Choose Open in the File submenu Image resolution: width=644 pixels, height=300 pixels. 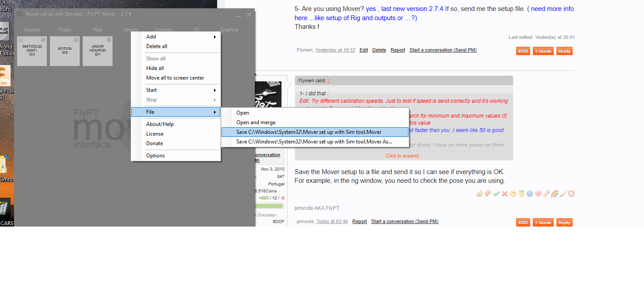[315, 113]
